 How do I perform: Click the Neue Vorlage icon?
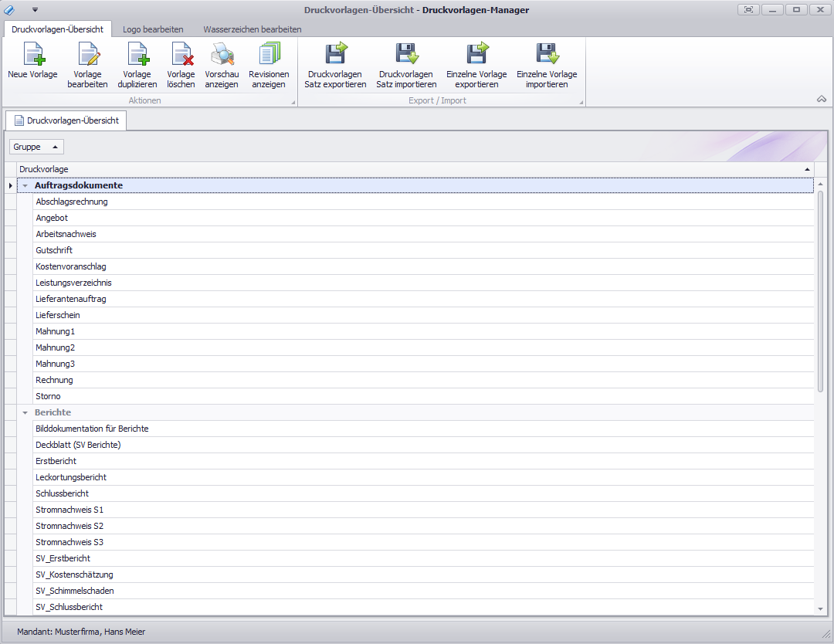(x=32, y=55)
